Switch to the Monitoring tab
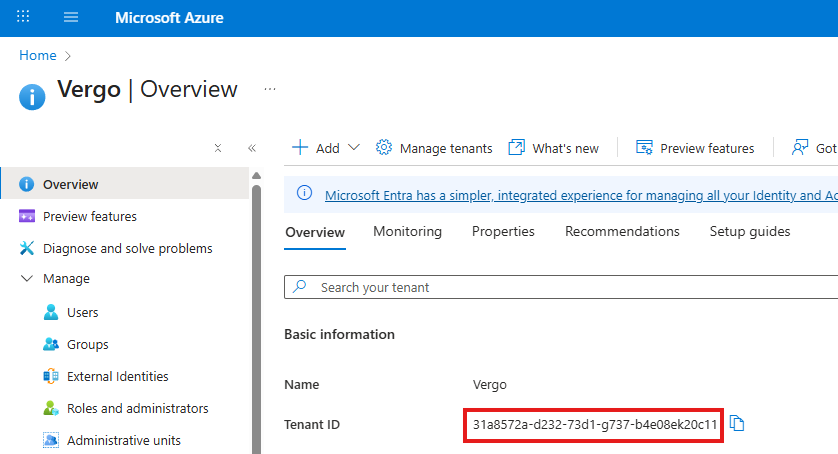Screen dimensions: 838x454 (x=407, y=232)
